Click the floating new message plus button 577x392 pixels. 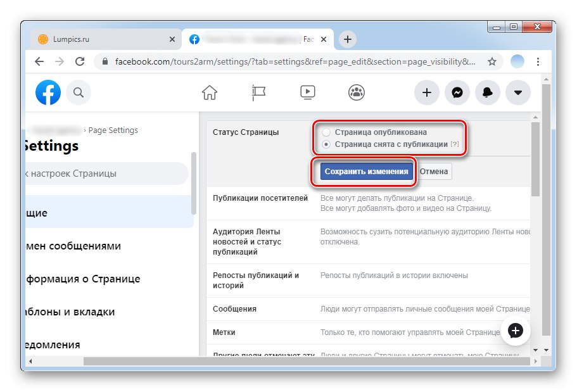[x=515, y=331]
